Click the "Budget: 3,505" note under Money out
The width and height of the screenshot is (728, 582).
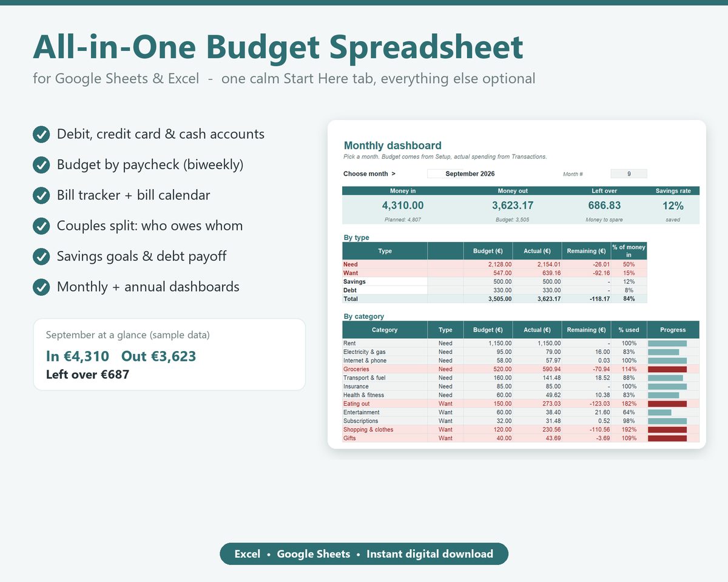(513, 219)
